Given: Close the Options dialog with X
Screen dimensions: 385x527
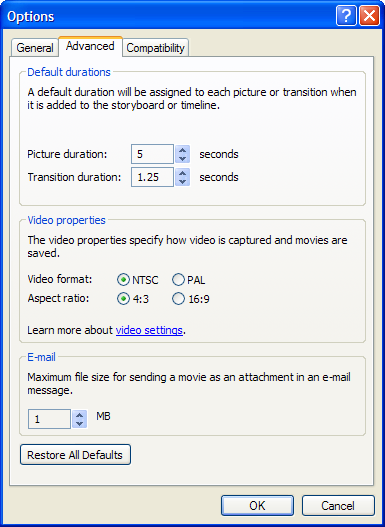Looking at the screenshot, I should [369, 16].
